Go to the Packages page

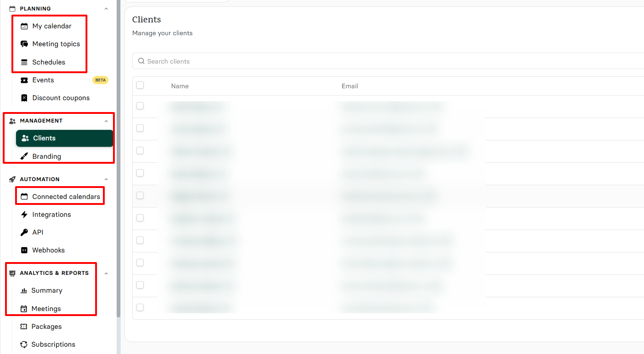[46, 327]
